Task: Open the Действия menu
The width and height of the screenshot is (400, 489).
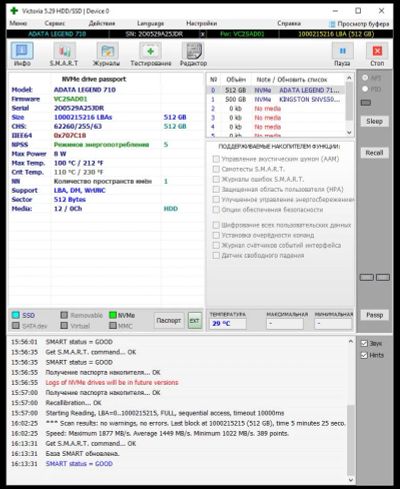Action: (102, 23)
